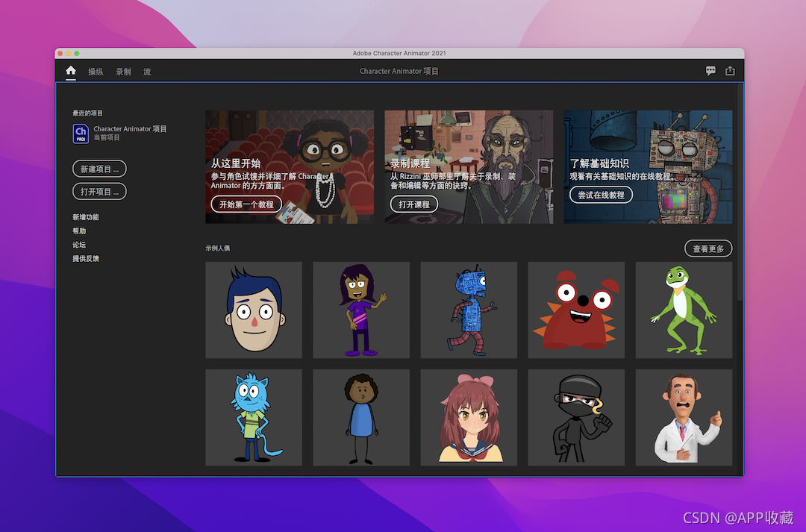
Task: Click the 查看更多 button
Action: pyautogui.click(x=707, y=248)
